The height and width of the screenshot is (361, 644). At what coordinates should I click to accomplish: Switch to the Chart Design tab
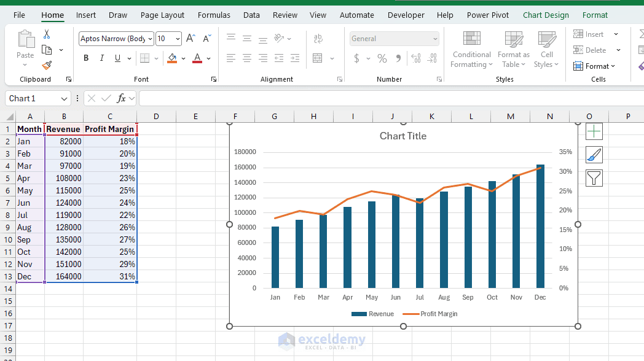(546, 15)
